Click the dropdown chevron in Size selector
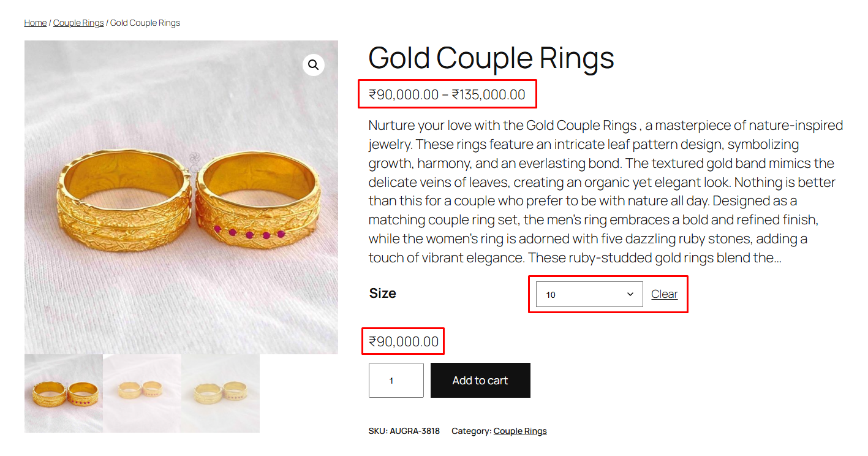 630,294
